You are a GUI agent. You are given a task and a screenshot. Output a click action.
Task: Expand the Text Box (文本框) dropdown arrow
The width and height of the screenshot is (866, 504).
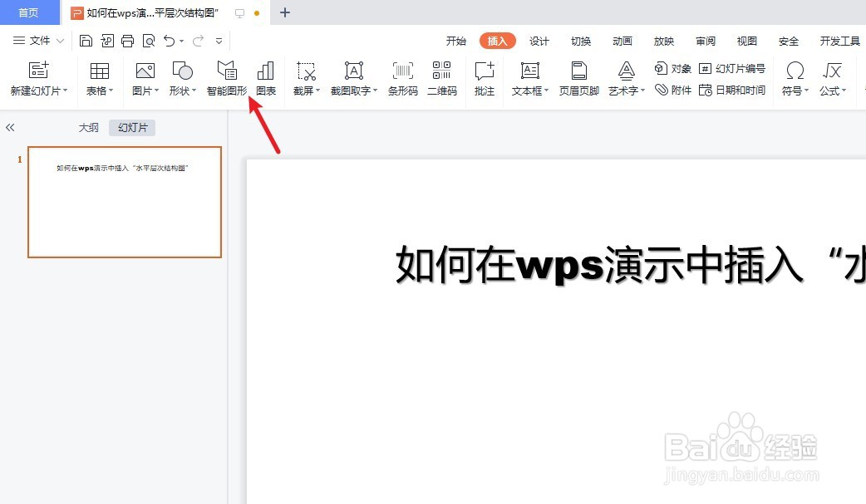[x=546, y=91]
